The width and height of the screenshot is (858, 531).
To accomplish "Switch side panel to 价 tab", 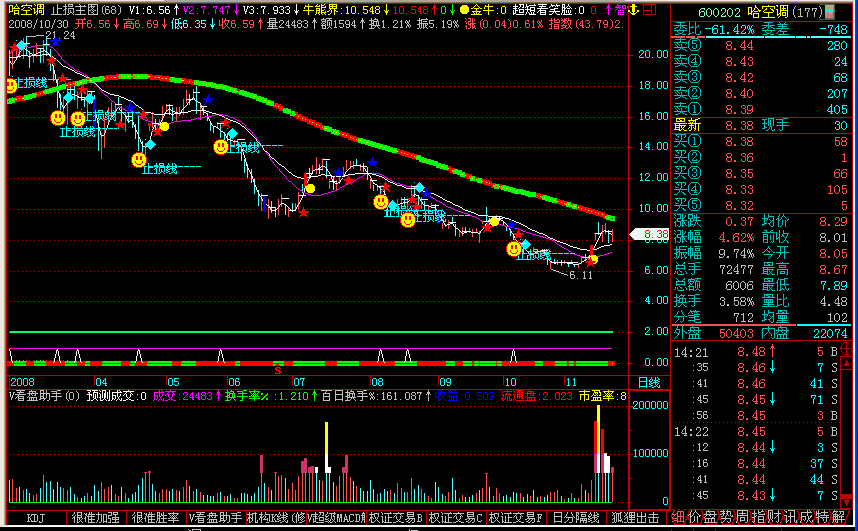I will 694,517.
